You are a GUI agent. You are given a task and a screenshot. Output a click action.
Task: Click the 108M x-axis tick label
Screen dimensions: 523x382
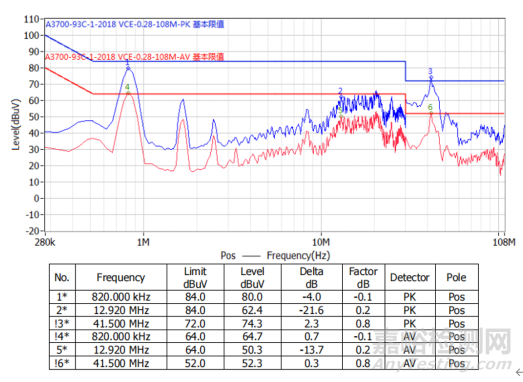[504, 242]
